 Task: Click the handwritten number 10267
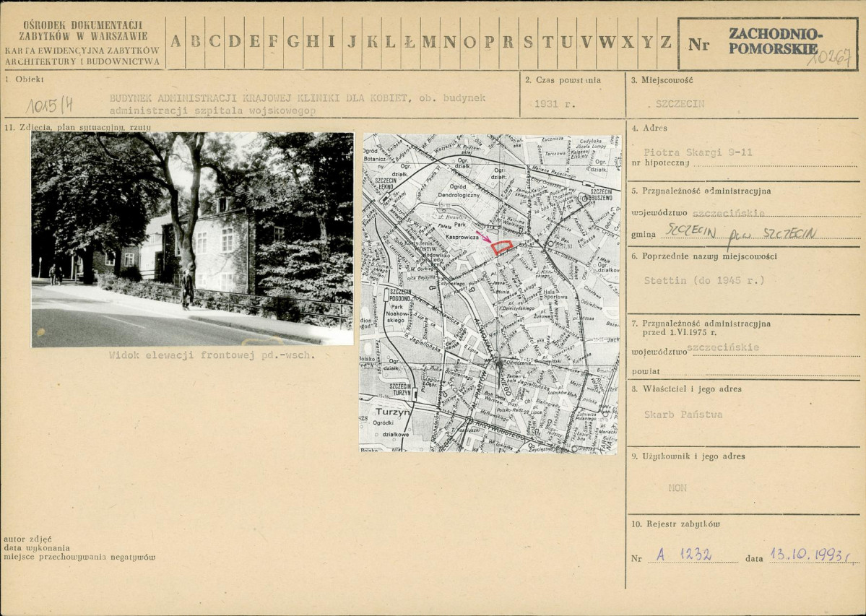(x=829, y=57)
